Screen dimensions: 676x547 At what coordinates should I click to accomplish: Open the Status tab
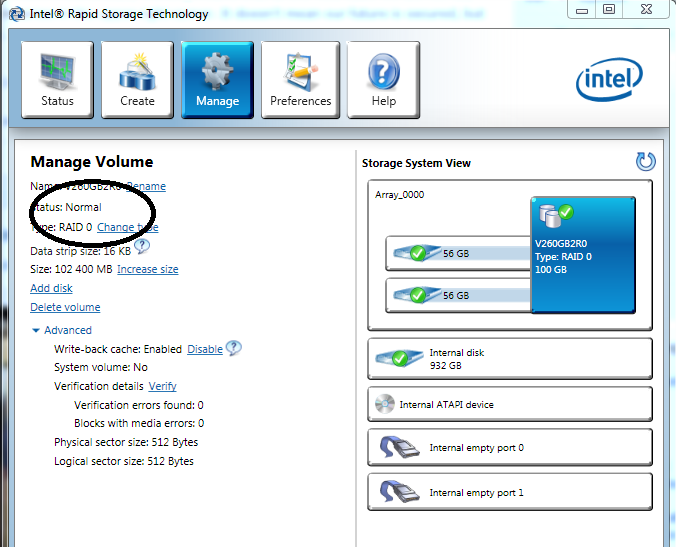click(57, 79)
